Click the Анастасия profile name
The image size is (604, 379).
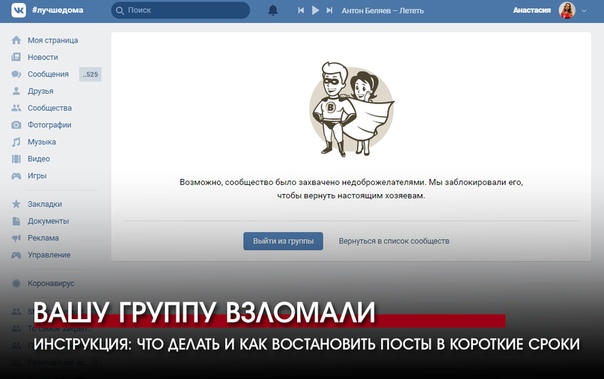(x=532, y=10)
